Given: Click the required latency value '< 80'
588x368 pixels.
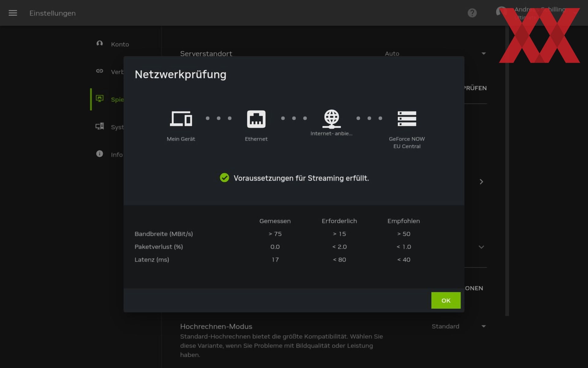Looking at the screenshot, I should (339, 259).
